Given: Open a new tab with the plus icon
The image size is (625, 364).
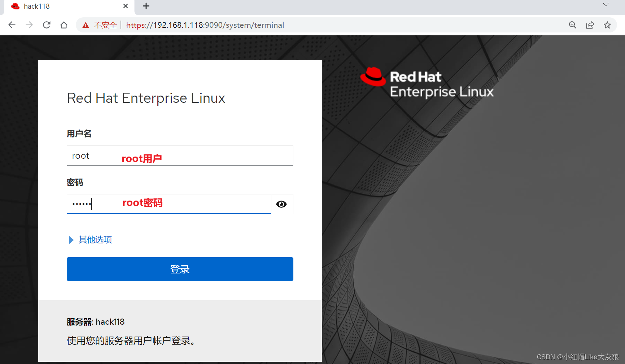Looking at the screenshot, I should 146,6.
